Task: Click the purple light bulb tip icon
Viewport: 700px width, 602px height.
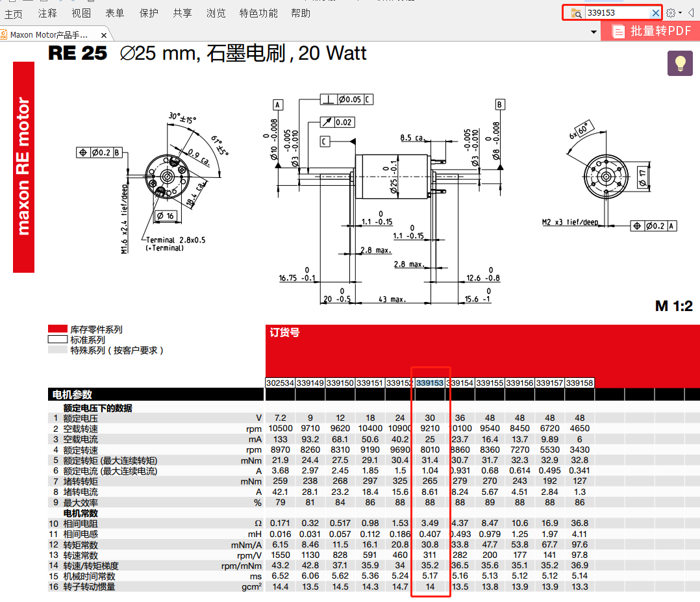Action: click(x=679, y=63)
